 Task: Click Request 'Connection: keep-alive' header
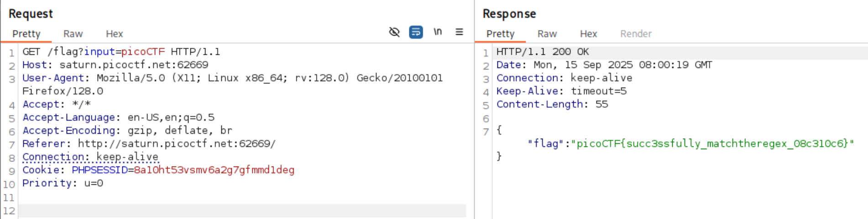[x=90, y=157]
